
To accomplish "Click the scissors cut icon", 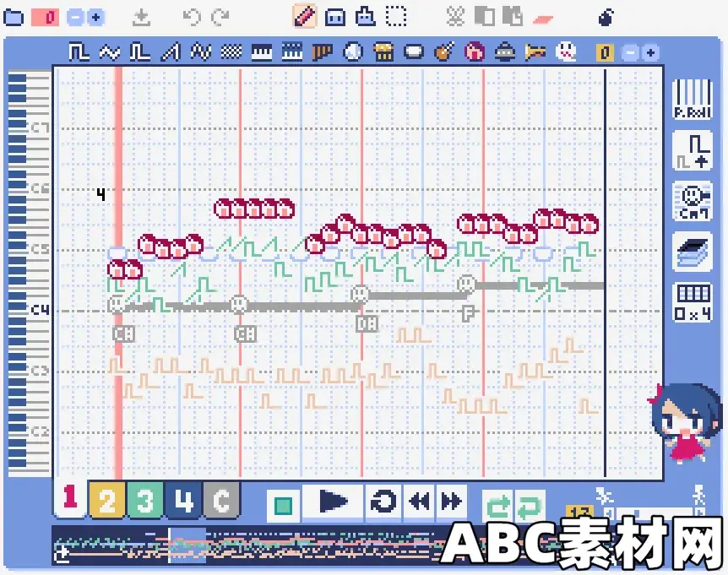I will [x=456, y=16].
